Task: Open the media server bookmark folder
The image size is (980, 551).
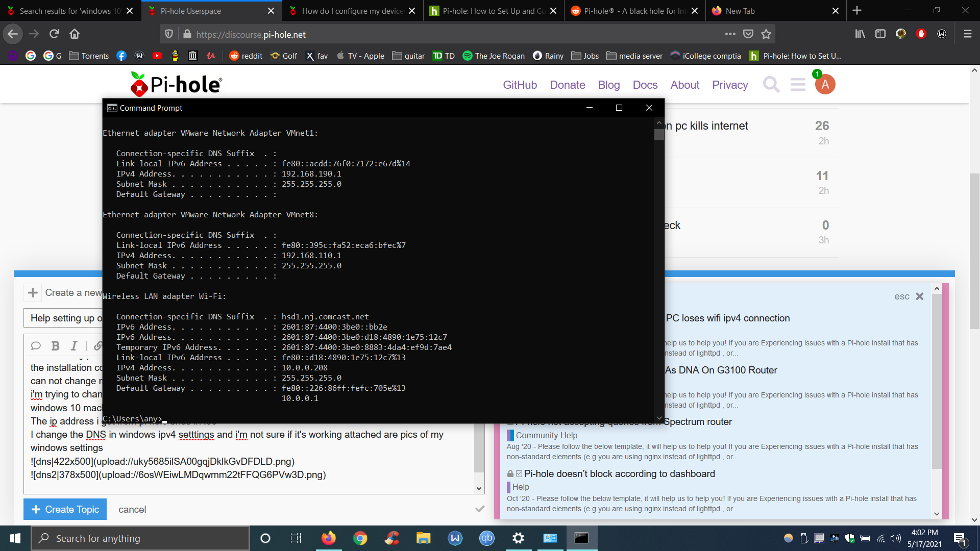Action: 634,56
